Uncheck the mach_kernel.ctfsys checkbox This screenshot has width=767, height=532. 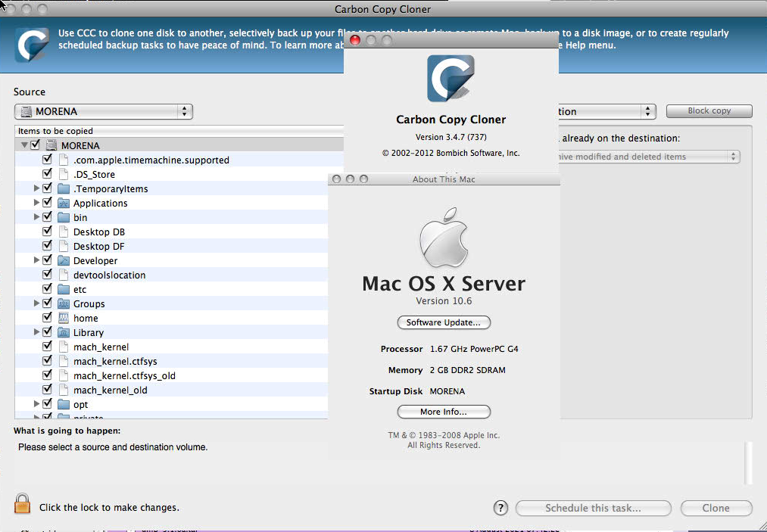coord(48,361)
